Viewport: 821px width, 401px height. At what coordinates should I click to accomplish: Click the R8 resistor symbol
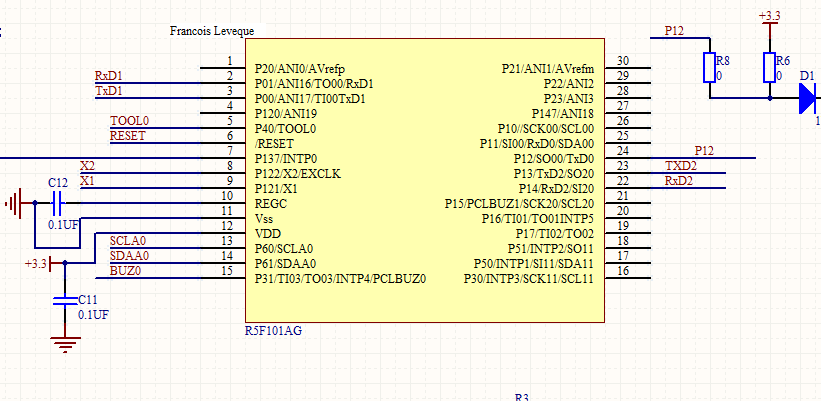click(709, 68)
